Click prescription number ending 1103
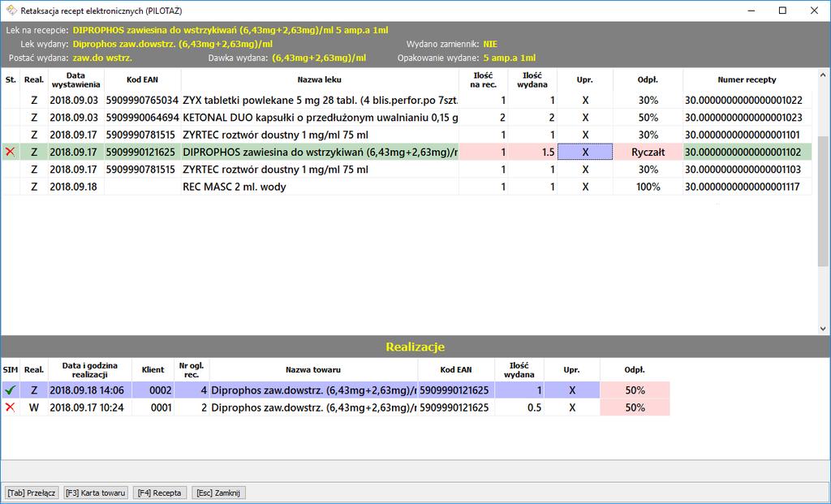This screenshot has width=831, height=504. click(743, 170)
